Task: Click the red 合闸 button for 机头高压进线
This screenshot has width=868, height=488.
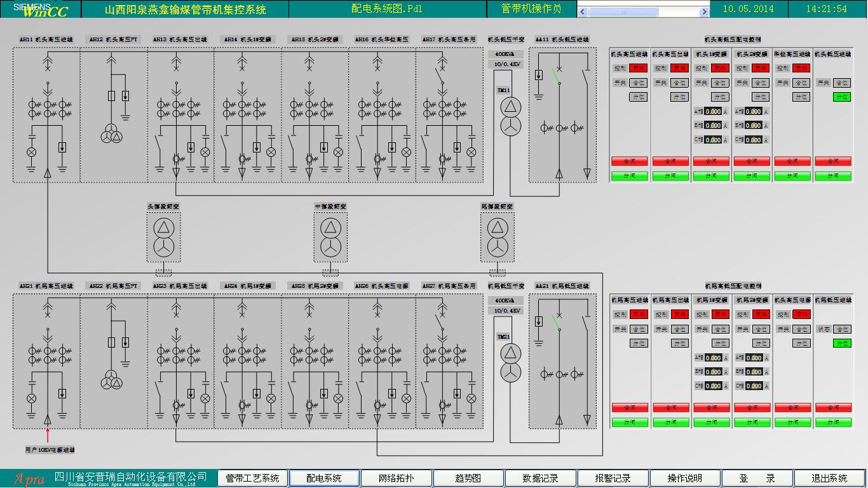Action: click(629, 161)
